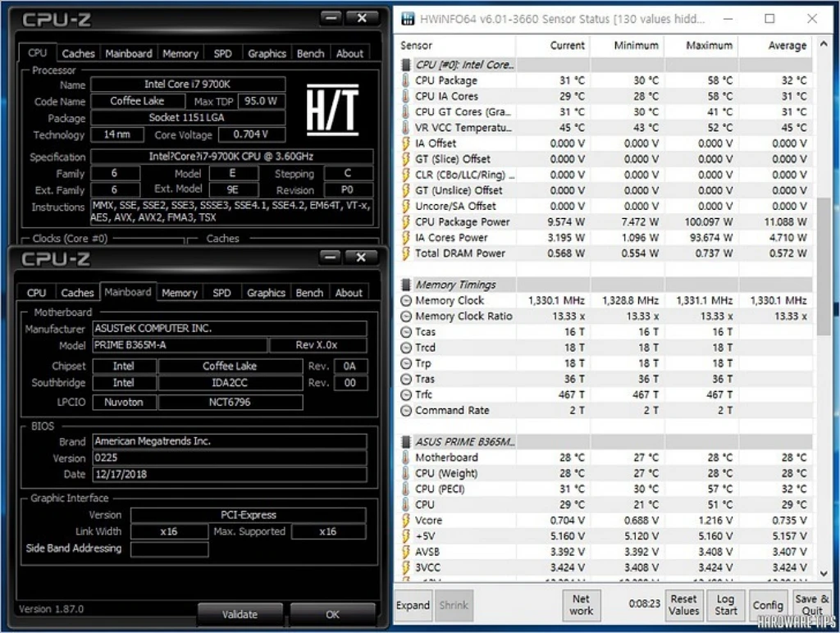Screen dimensions: 840x633
Task: Click the CPU Package Power row label
Action: point(463,222)
